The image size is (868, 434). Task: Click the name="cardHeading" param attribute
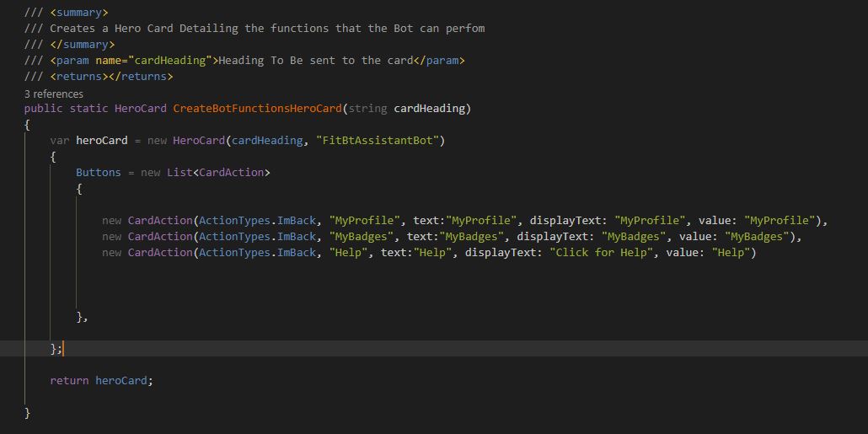154,61
